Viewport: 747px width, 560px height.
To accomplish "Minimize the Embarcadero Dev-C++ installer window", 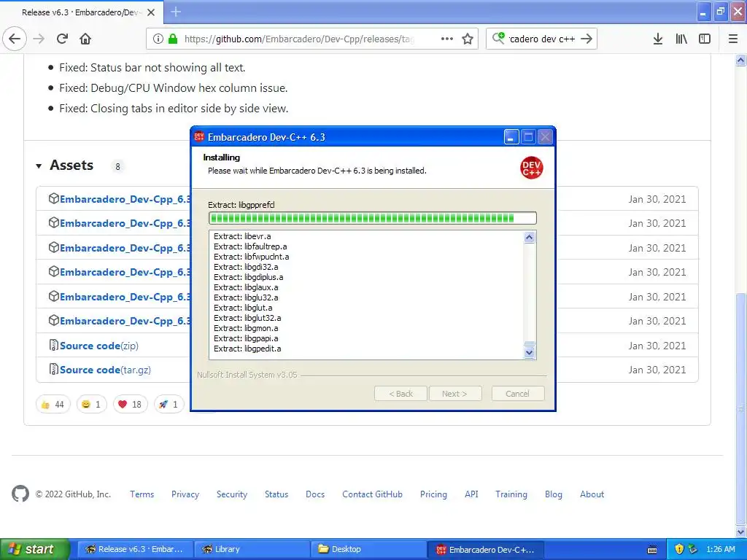I will (x=511, y=137).
